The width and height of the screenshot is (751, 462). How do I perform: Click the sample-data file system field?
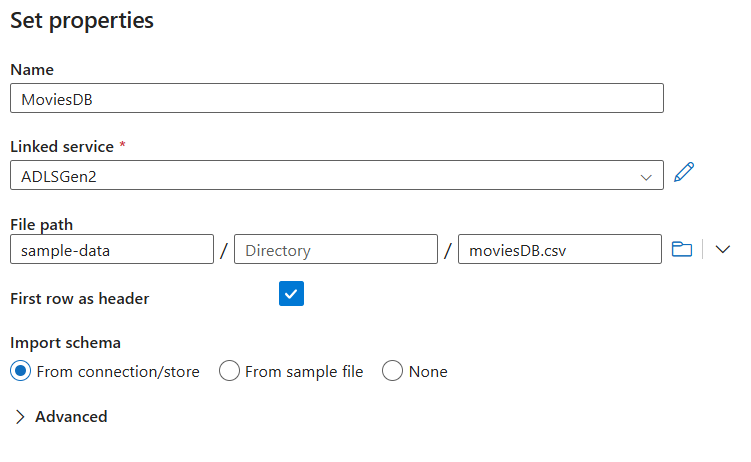coord(112,250)
